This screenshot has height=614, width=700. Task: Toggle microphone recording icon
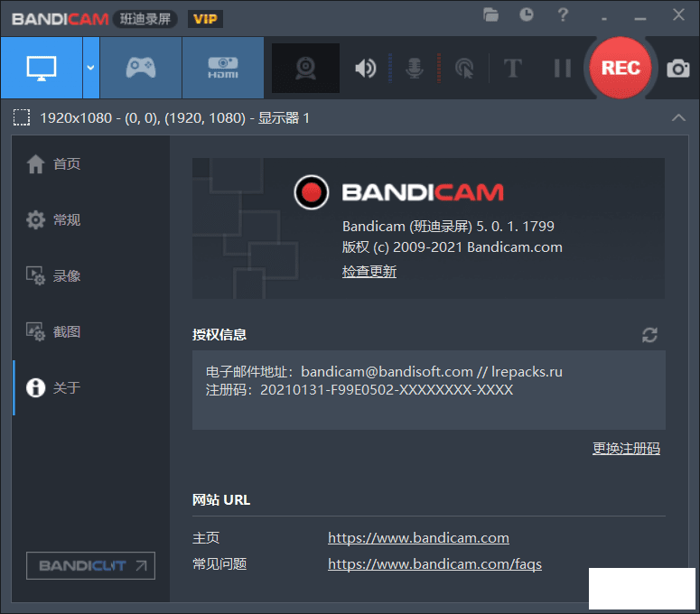(x=415, y=69)
